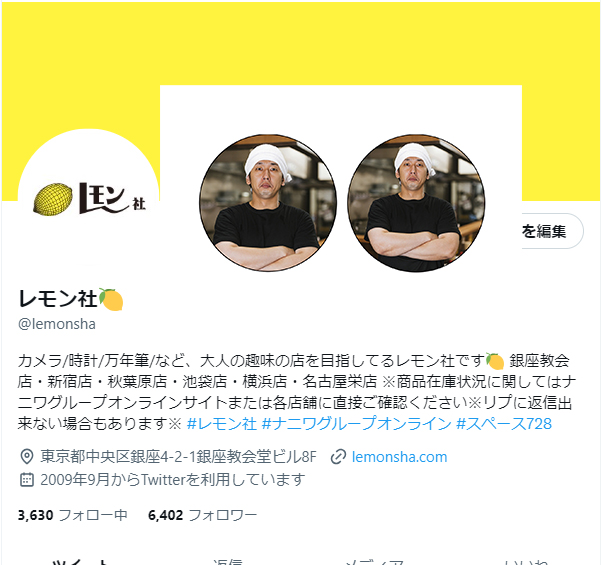Click the right circular chef photo
605x565 pixels.
[x=416, y=203]
